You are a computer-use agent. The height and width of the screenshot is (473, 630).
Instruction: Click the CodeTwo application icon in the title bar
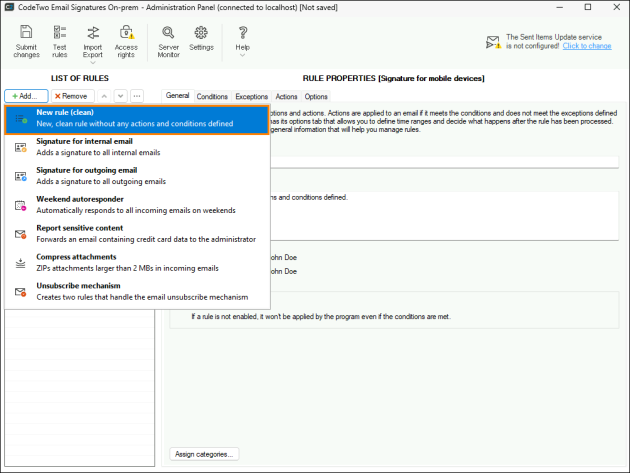(9, 7)
